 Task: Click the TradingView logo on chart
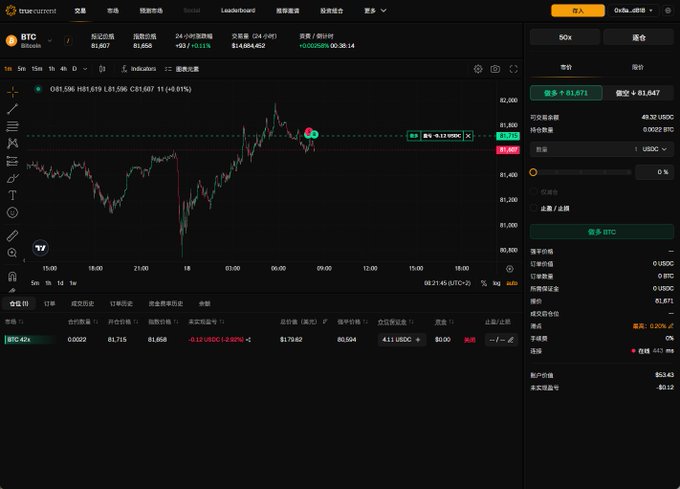click(40, 248)
